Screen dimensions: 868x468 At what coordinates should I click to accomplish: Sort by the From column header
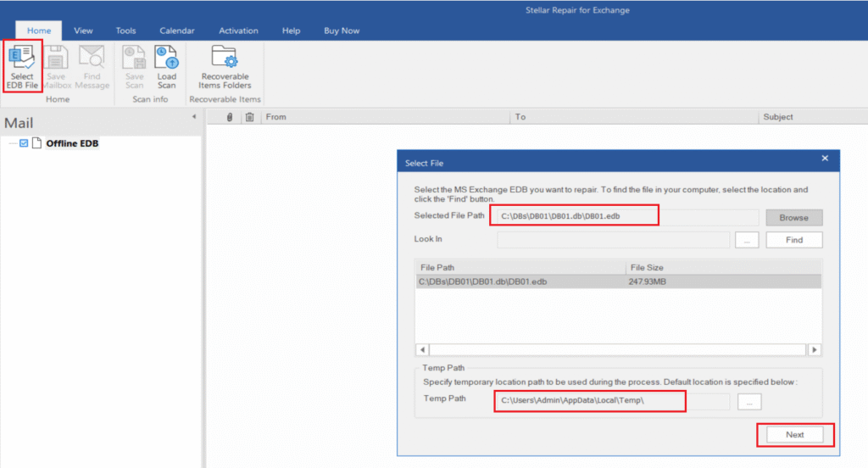point(386,117)
